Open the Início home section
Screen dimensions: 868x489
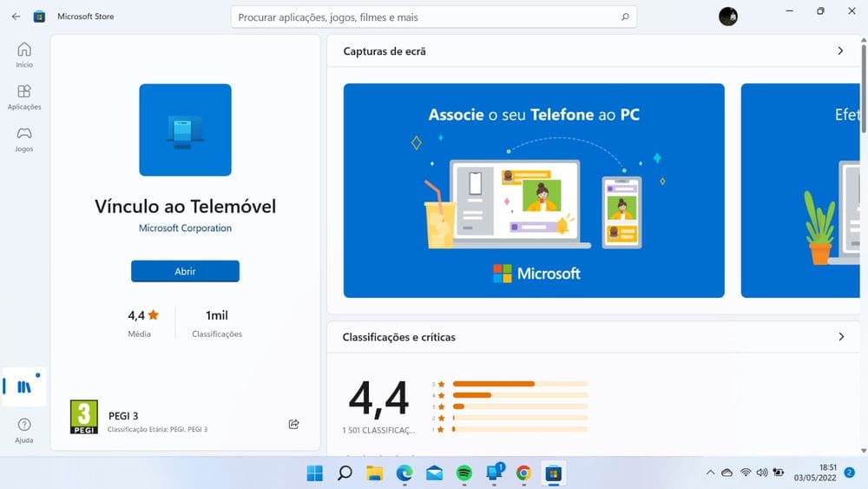(x=23, y=55)
